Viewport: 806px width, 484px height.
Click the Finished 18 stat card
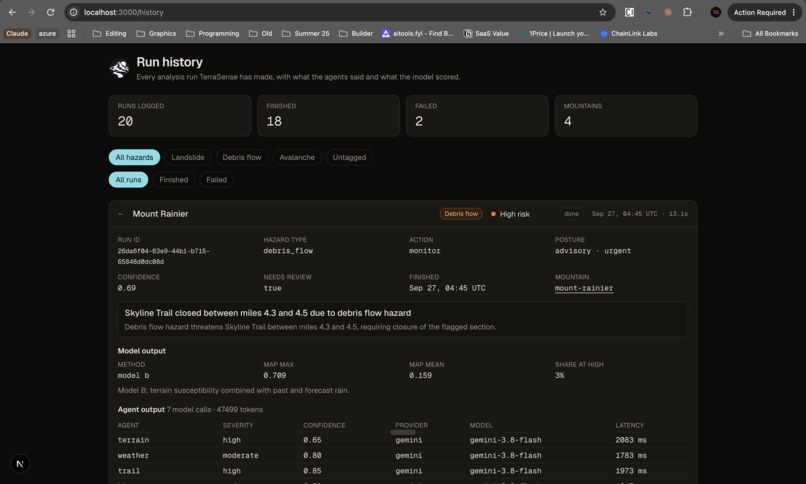click(x=328, y=116)
